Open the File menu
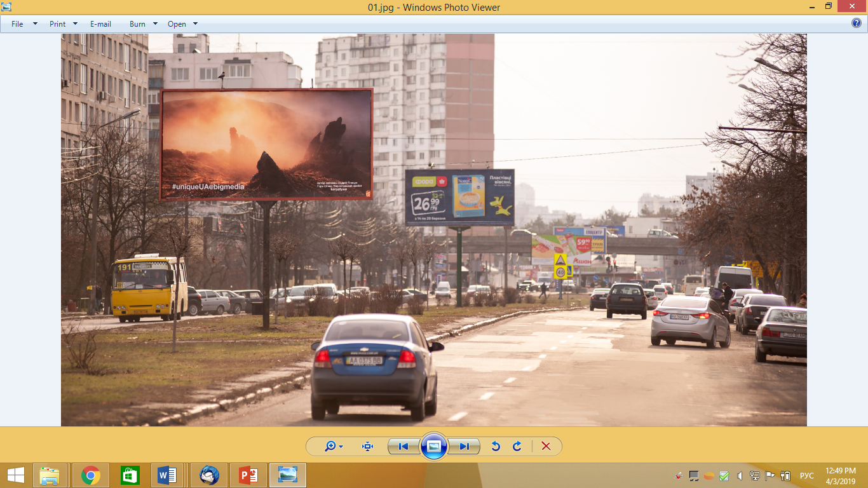Screen dimensions: 868x488 (17, 24)
